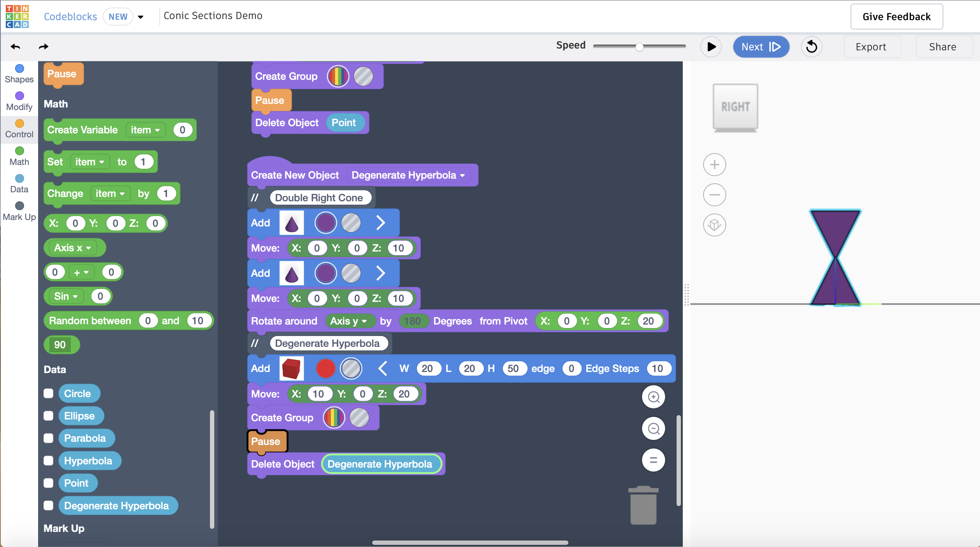
Task: Play the codeblocks simulation
Action: pyautogui.click(x=711, y=47)
